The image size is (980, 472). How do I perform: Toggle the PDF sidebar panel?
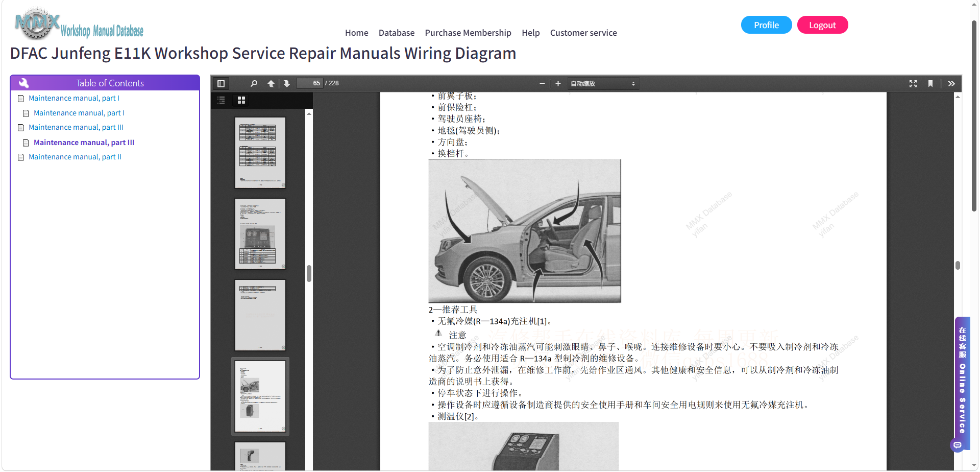point(221,83)
